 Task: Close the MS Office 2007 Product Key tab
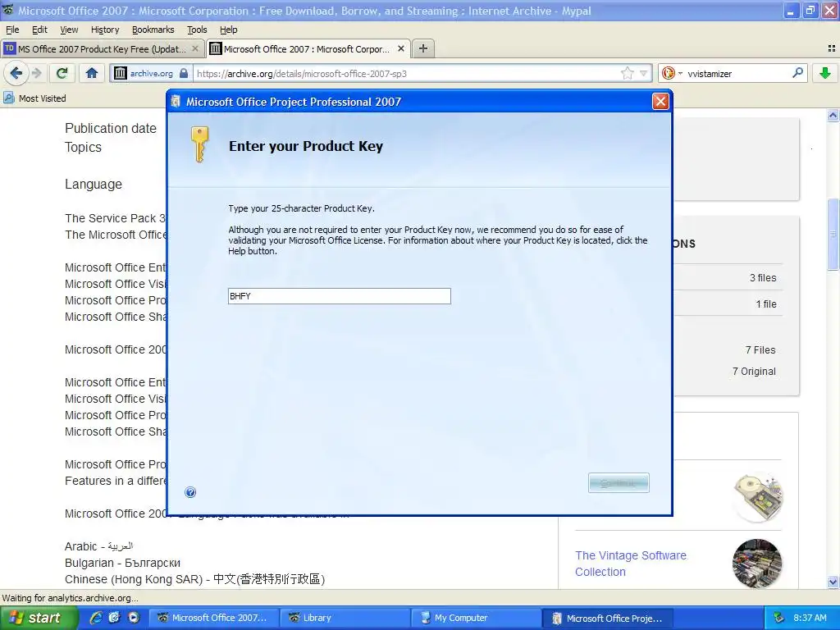pyautogui.click(x=195, y=48)
